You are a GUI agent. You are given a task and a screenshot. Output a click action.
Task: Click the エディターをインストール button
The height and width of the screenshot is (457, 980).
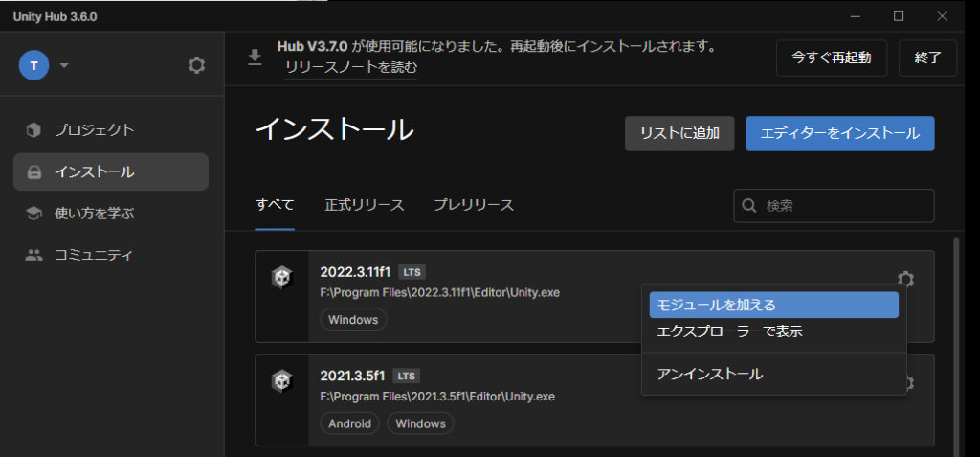tap(839, 133)
